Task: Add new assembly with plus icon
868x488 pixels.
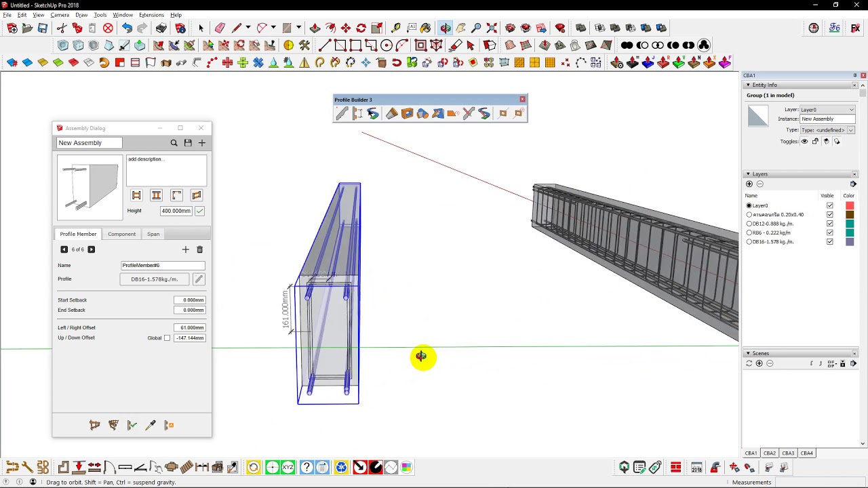Action: coord(201,143)
